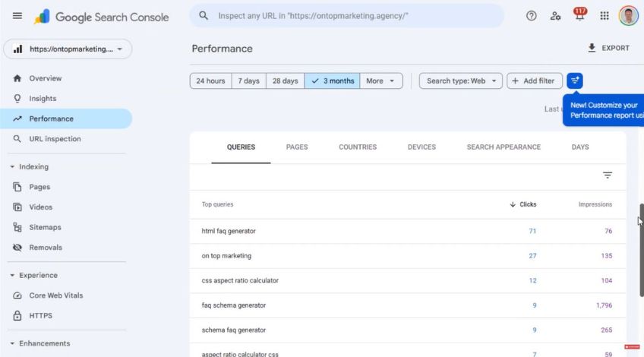Click the 1,796 impressions value
644x357 pixels.
pos(605,305)
